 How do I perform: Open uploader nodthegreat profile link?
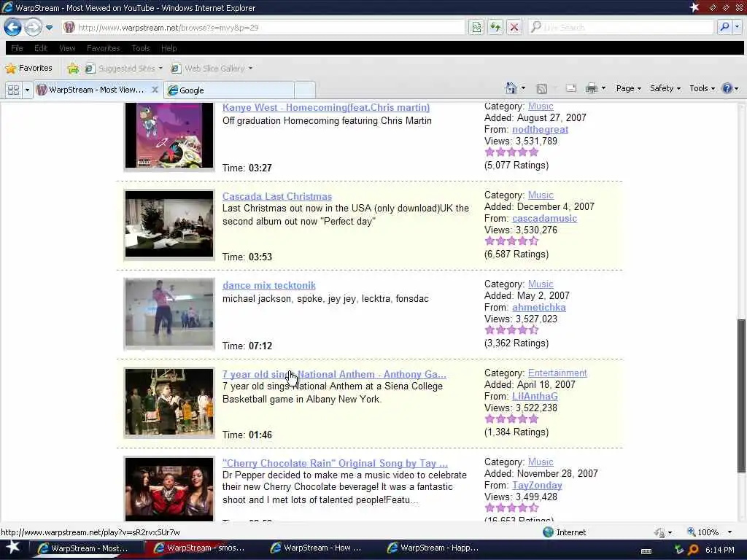[x=541, y=130]
